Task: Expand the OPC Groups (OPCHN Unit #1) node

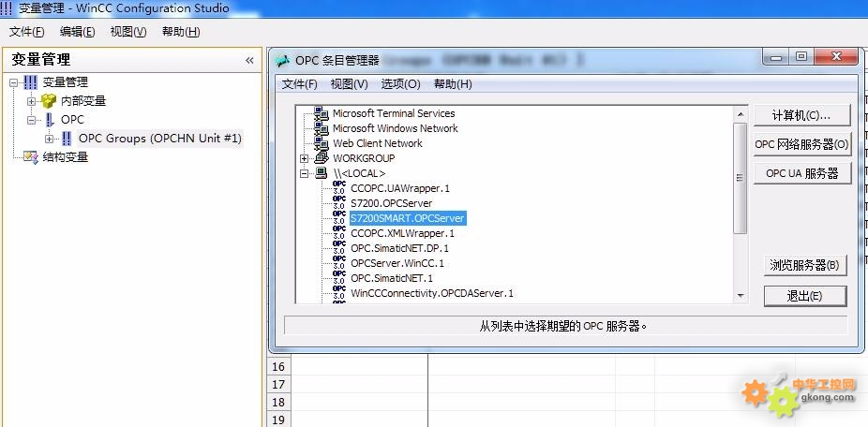Action: 49,139
